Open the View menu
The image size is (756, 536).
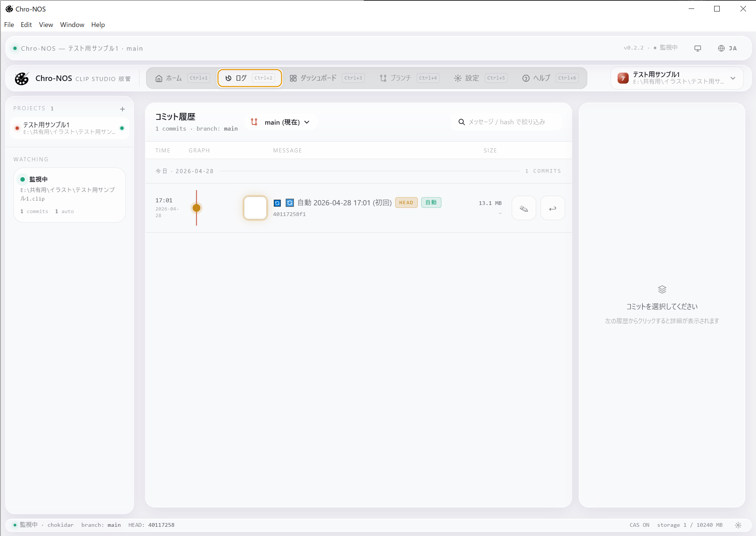(46, 25)
